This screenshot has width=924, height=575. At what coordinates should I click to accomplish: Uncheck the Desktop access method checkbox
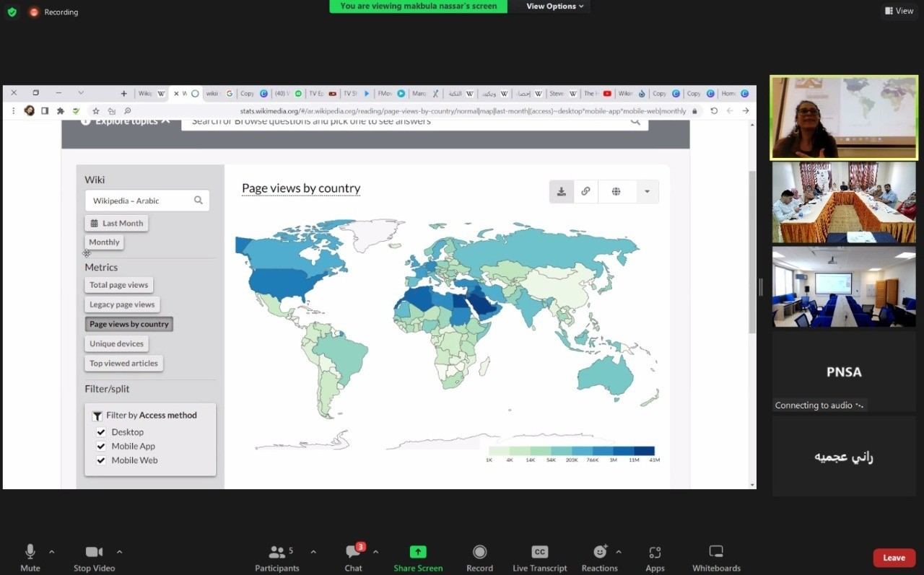[101, 432]
